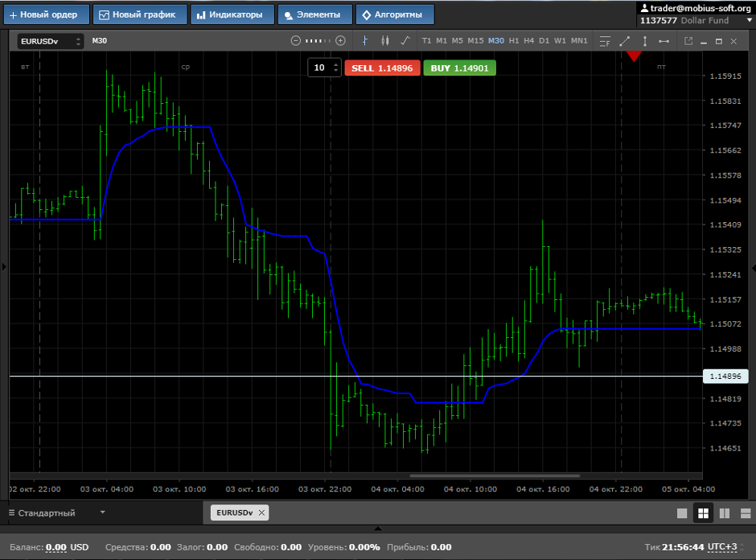
Task: Click the chart zoom level slider
Action: [x=318, y=41]
